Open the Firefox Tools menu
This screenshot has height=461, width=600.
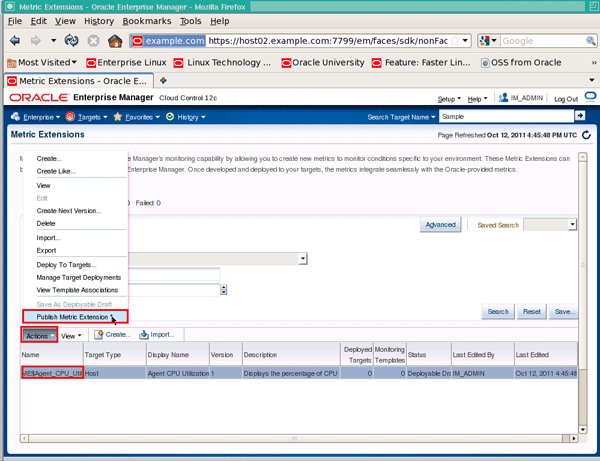tap(191, 21)
